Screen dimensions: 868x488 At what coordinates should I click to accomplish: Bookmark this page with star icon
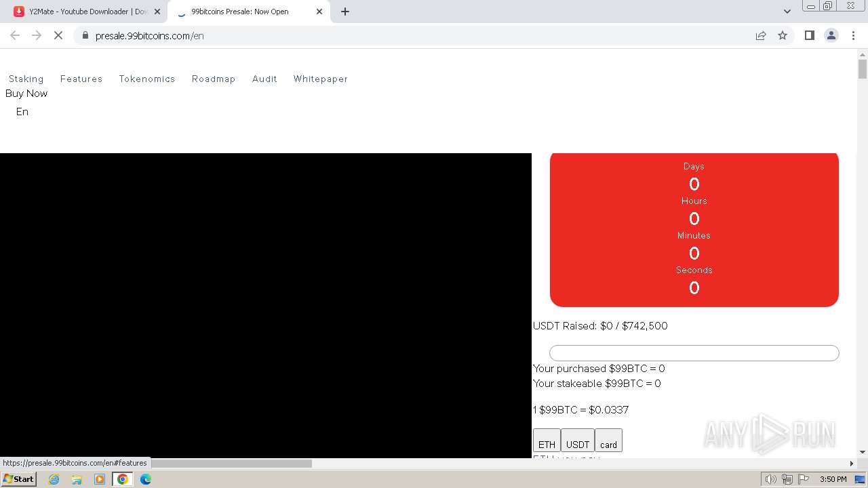(x=783, y=35)
